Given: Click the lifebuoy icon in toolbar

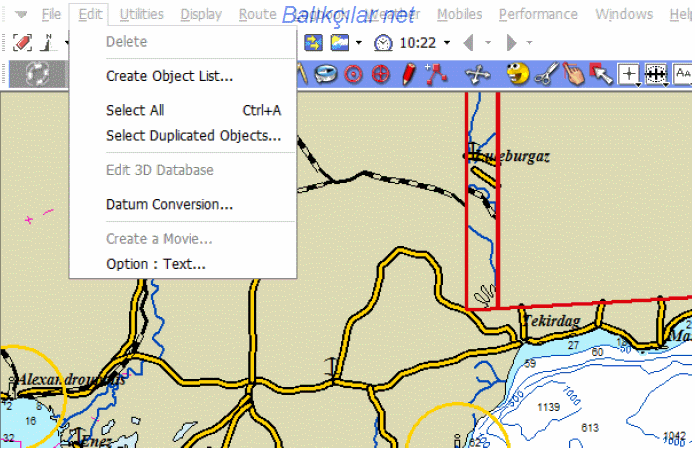Looking at the screenshot, I should pyautogui.click(x=37, y=74).
